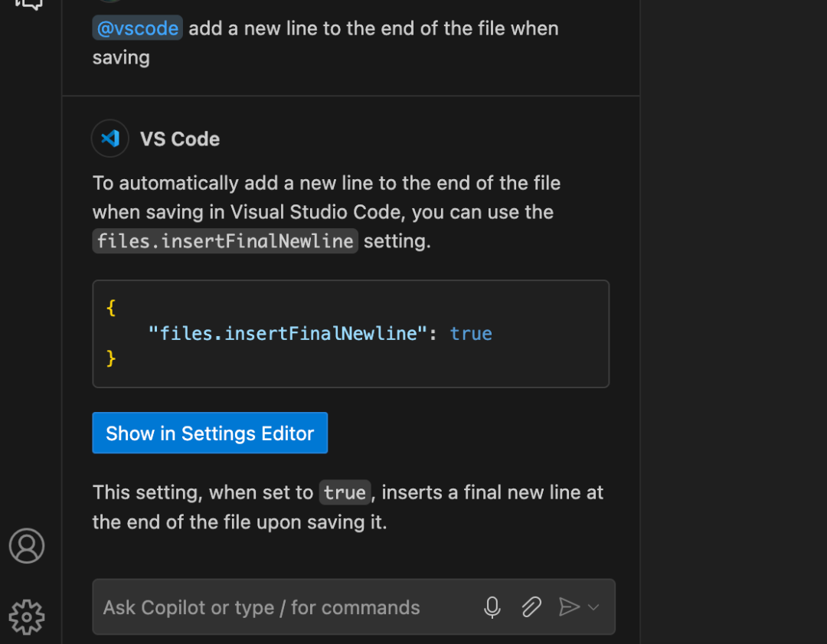Click the VS Code logo avatar
The width and height of the screenshot is (827, 644).
(x=110, y=139)
